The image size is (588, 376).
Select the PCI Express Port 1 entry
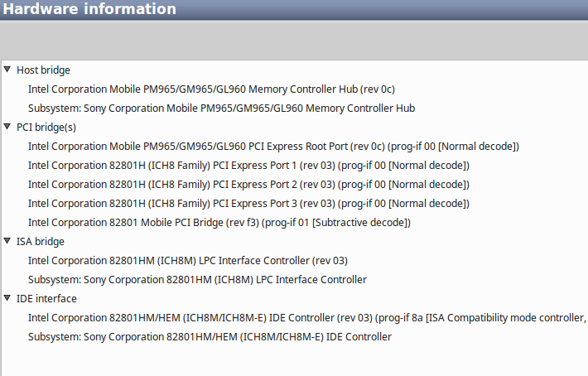click(248, 165)
